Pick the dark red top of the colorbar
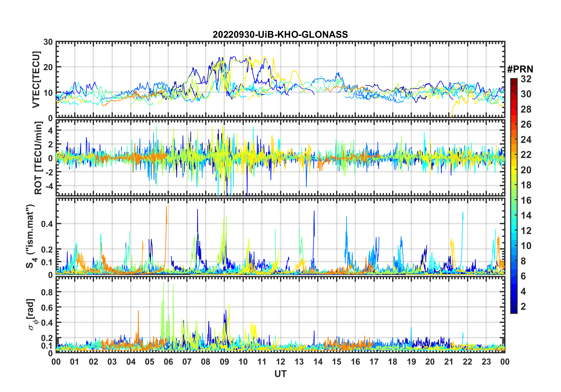561x392 pixels. tap(514, 80)
